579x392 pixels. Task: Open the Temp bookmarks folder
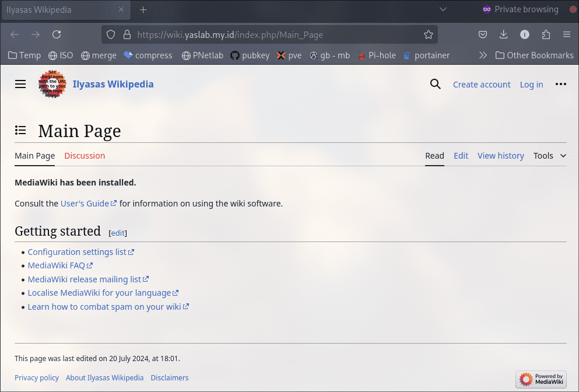pyautogui.click(x=24, y=55)
